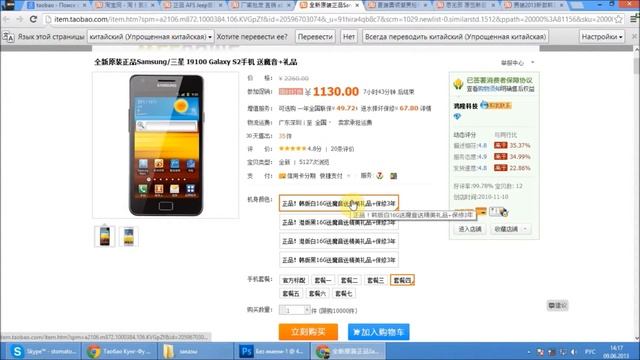Select the first product thumbnail image
Image resolution: width=640 pixels, height=360 pixels.
(104, 236)
